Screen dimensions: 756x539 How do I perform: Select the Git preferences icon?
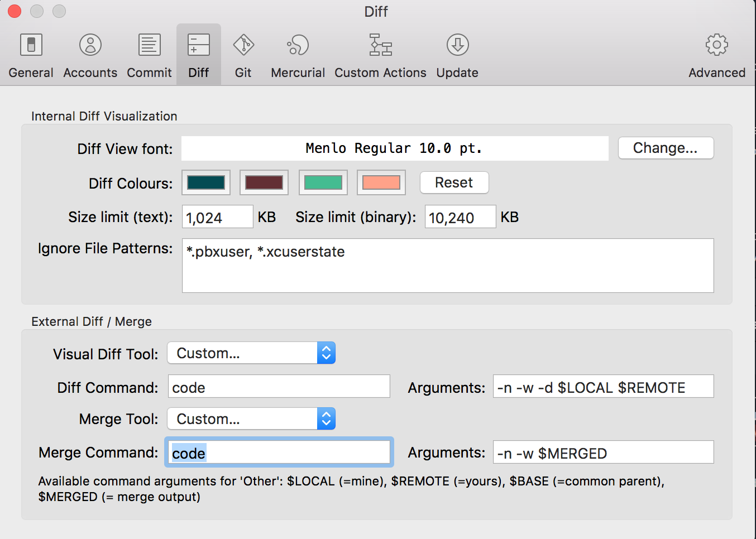click(x=243, y=55)
